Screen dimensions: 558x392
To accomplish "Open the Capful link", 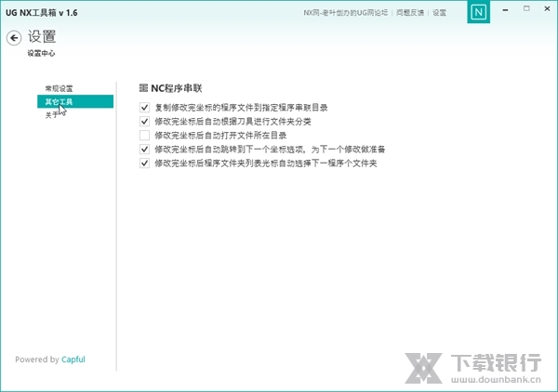I will tap(73, 359).
